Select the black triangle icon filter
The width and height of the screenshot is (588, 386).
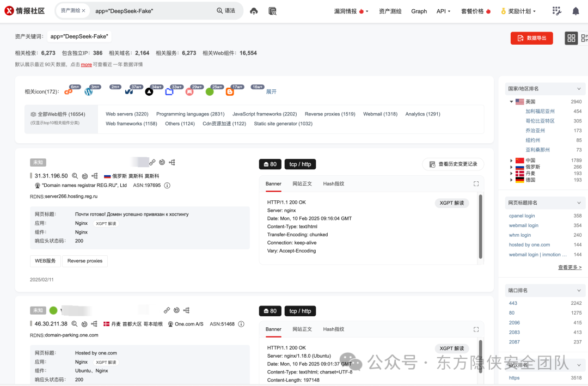pyautogui.click(x=149, y=91)
